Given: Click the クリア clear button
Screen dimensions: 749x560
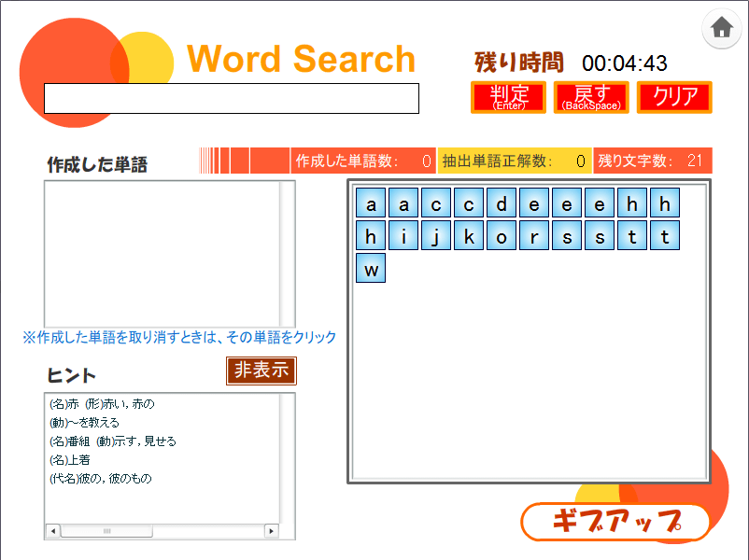Looking at the screenshot, I should (x=674, y=97).
